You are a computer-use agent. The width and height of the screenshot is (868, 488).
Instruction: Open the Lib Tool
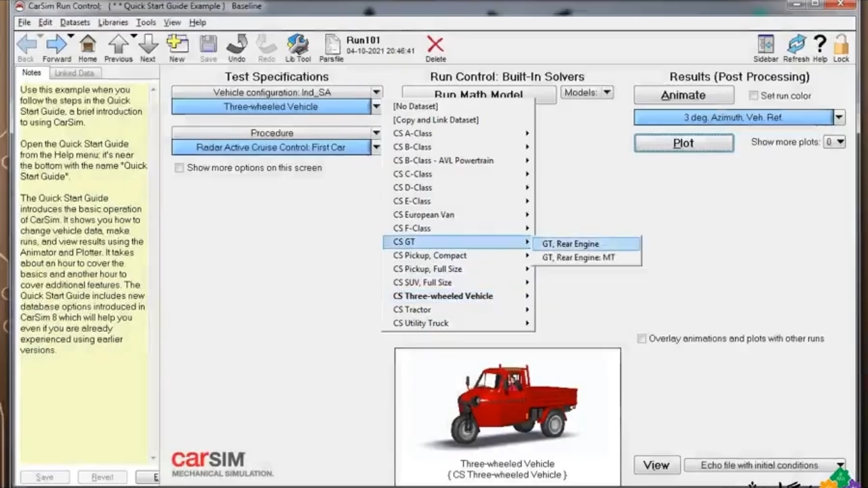pos(298,47)
